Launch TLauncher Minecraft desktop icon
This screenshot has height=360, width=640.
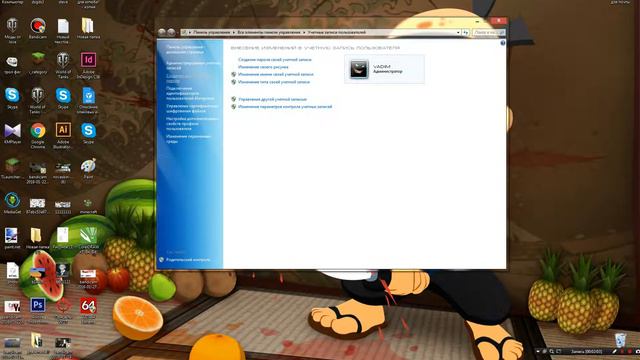coord(12,169)
